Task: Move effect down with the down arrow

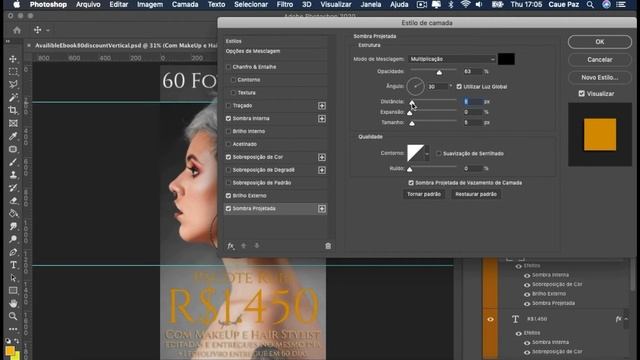Action: pos(257,246)
